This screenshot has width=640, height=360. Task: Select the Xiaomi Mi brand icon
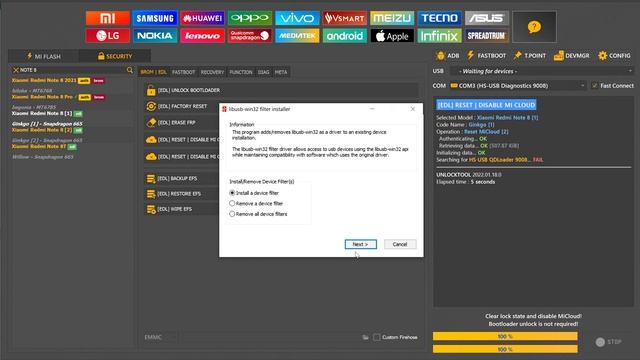(108, 18)
